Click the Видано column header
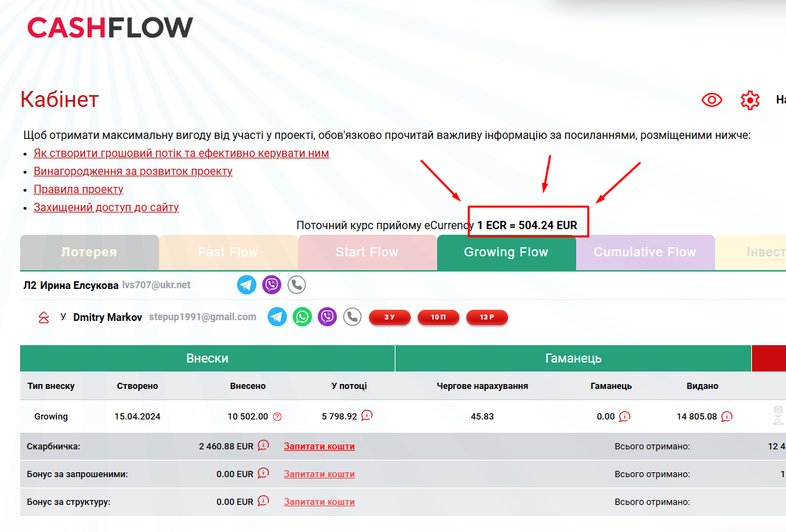The height and width of the screenshot is (532, 786). coord(703,386)
